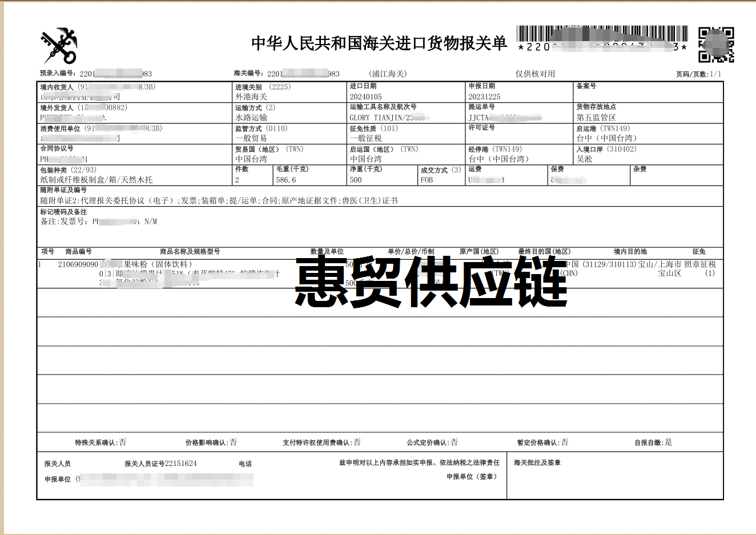Click the 单价/总价/币制 column header

pyautogui.click(x=411, y=251)
